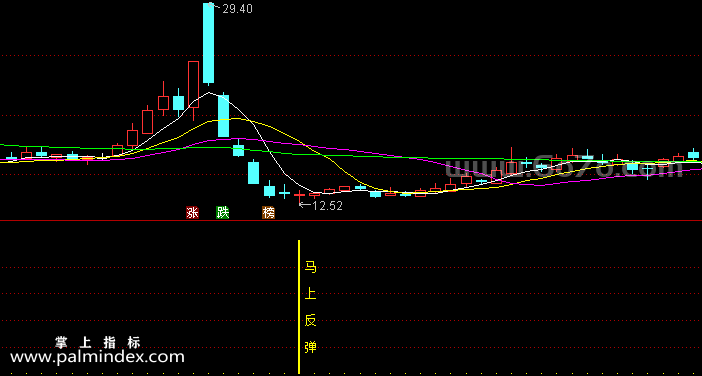Open the www.palmindex.com link
702x376 pixels.
click(x=97, y=357)
